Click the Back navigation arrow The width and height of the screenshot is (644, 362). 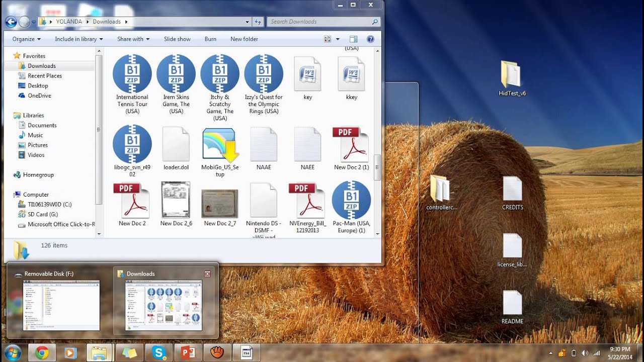pos(11,22)
